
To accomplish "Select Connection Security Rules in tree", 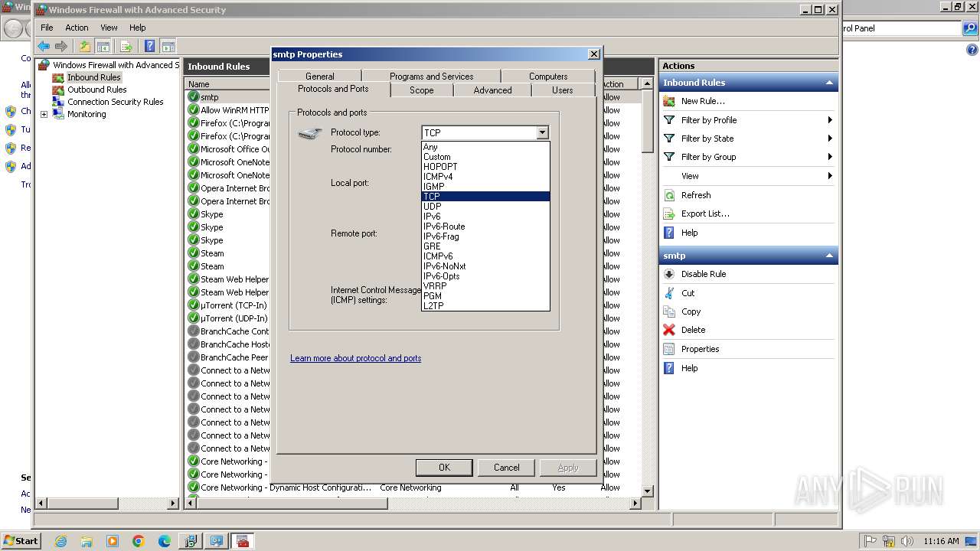I will (115, 102).
